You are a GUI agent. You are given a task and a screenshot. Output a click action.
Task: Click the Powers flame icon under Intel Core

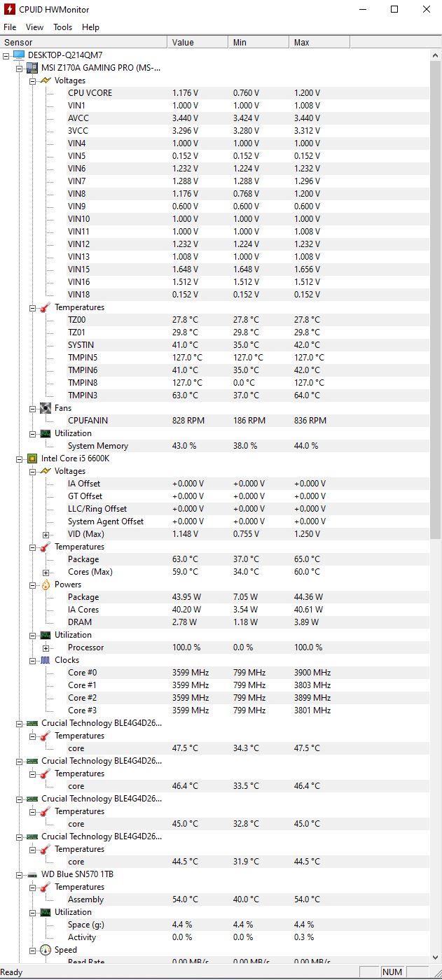[x=46, y=584]
